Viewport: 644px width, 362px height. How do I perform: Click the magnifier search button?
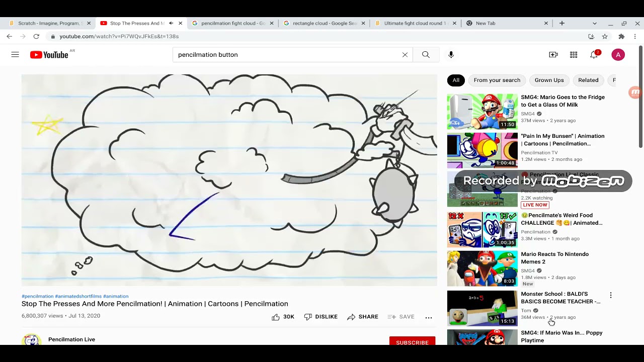click(426, 55)
